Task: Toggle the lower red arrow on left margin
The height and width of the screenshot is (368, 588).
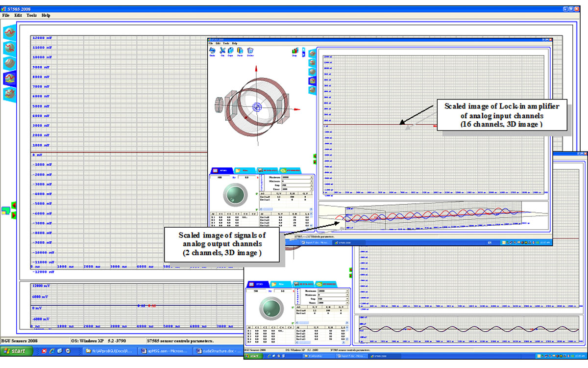Action: point(14,215)
